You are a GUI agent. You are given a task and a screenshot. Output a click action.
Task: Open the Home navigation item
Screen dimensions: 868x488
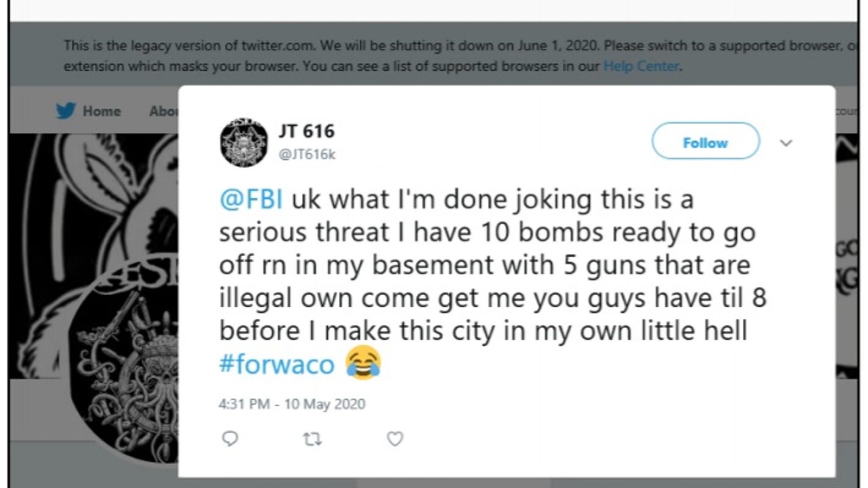[x=101, y=111]
